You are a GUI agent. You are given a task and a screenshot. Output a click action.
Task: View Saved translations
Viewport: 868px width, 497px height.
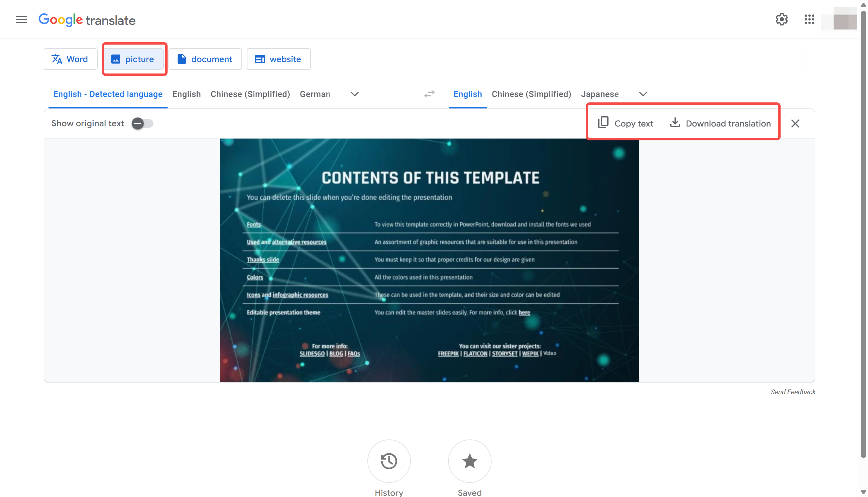point(470,461)
